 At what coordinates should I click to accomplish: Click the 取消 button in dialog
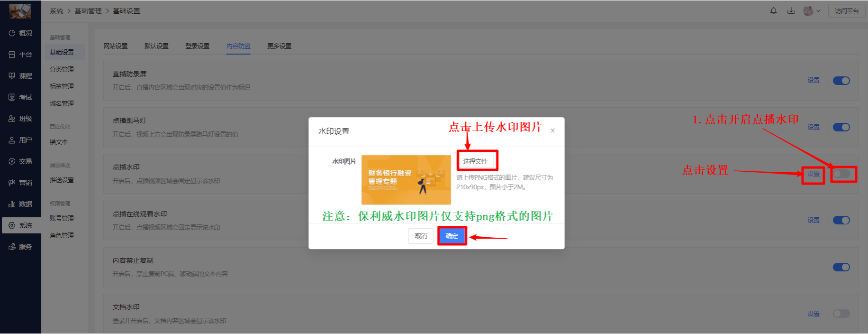pos(421,236)
